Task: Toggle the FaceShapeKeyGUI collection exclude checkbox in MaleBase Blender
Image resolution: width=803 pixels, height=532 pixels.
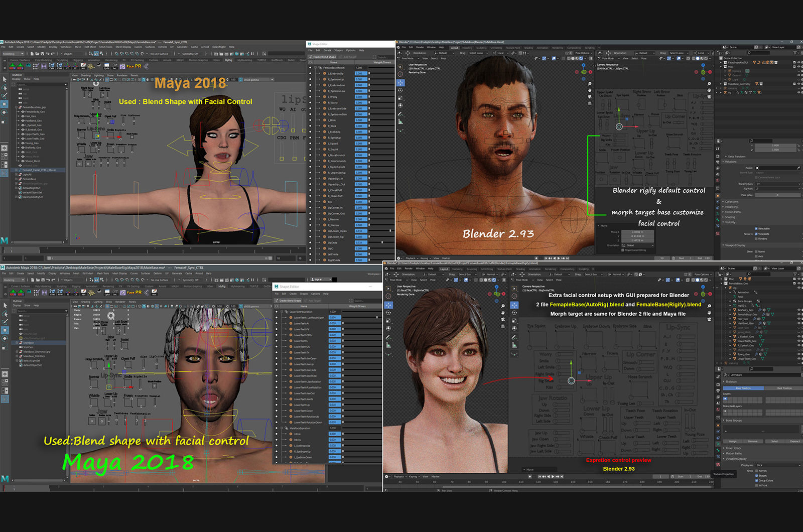Action: tap(794, 62)
